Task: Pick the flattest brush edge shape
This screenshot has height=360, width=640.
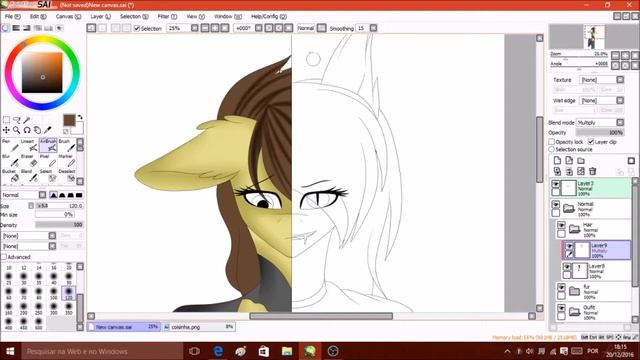Action: 79,195
